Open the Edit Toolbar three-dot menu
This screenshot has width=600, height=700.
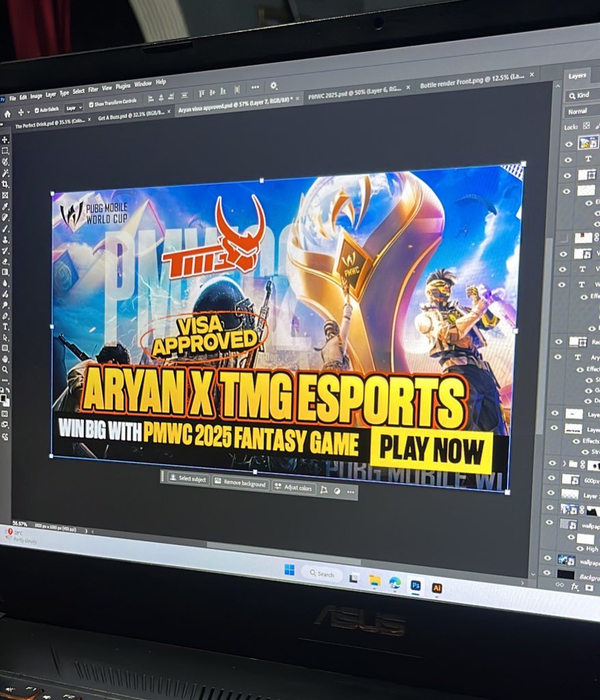[x=5, y=380]
